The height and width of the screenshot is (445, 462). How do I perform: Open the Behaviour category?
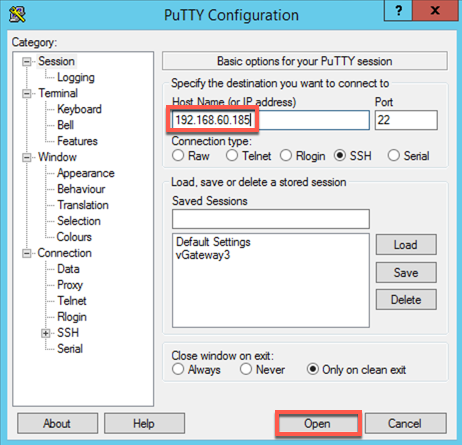[x=81, y=189]
